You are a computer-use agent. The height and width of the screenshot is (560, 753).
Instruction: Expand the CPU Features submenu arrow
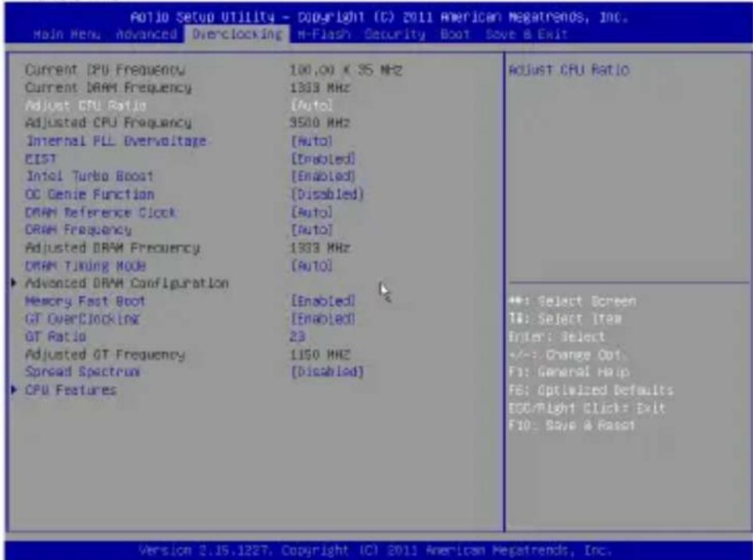14,390
